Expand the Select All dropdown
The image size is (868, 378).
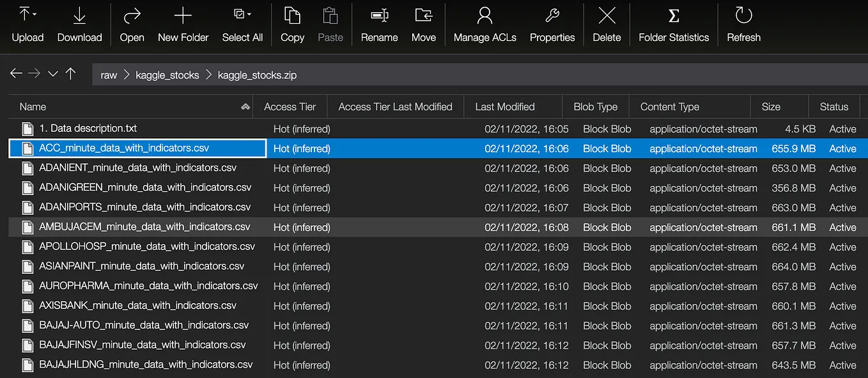click(x=248, y=14)
